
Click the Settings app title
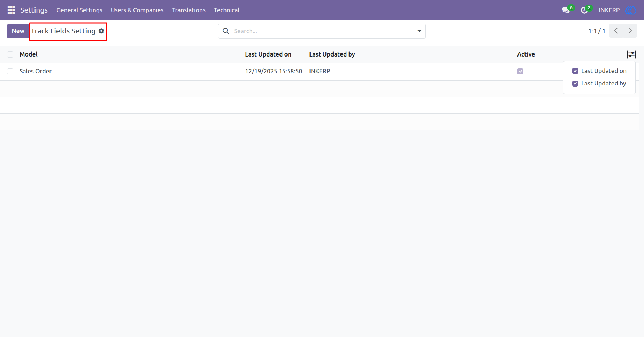tap(34, 10)
